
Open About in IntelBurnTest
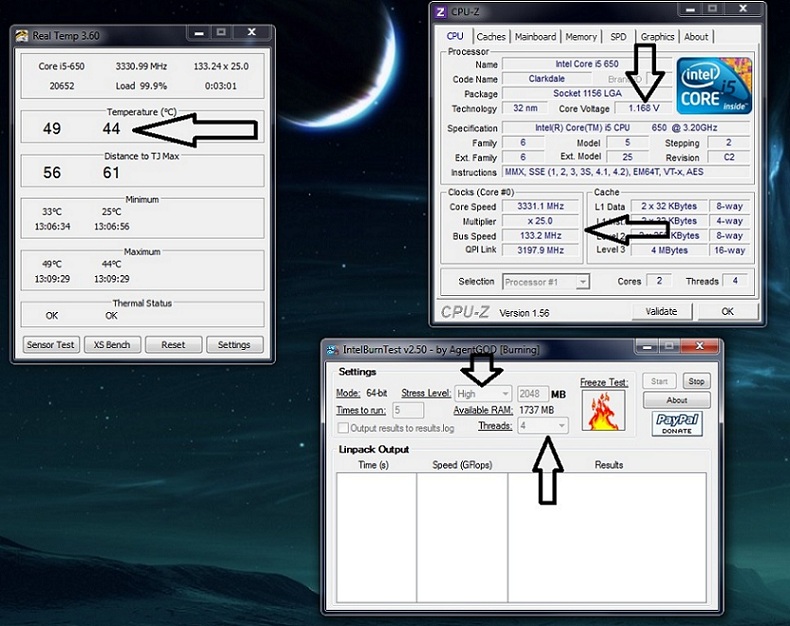point(677,400)
